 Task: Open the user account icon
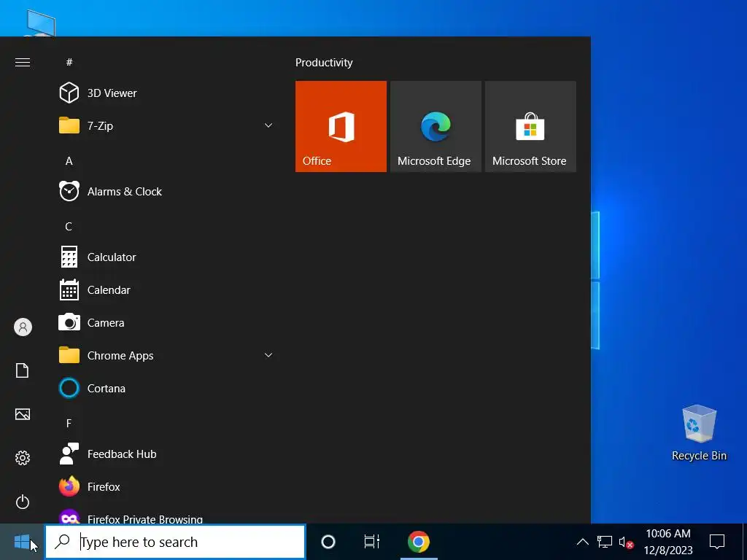[x=23, y=327]
